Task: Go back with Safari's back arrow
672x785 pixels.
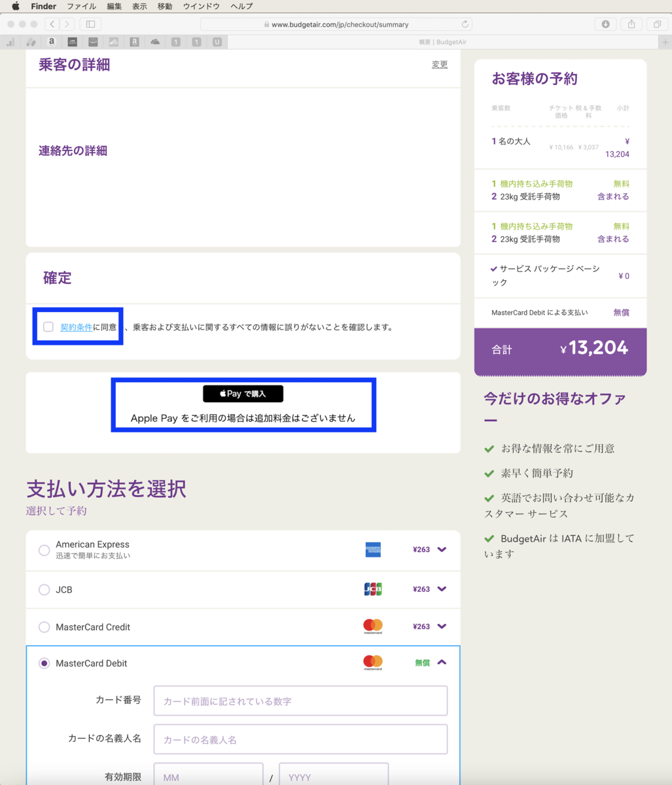Action: 52,24
